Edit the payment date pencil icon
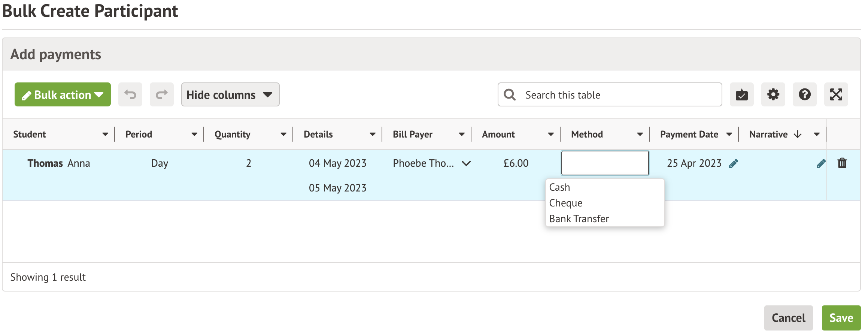Screen dimensions: 868x332 pos(734,163)
